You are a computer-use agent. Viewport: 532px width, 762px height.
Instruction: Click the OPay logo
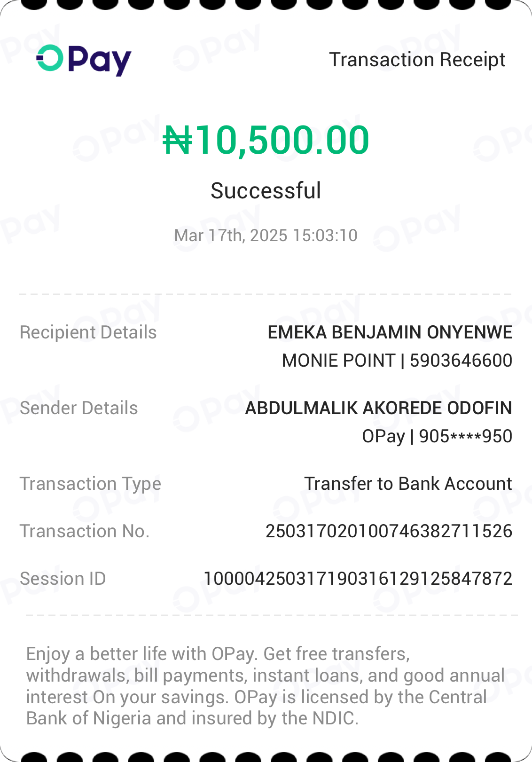84,60
